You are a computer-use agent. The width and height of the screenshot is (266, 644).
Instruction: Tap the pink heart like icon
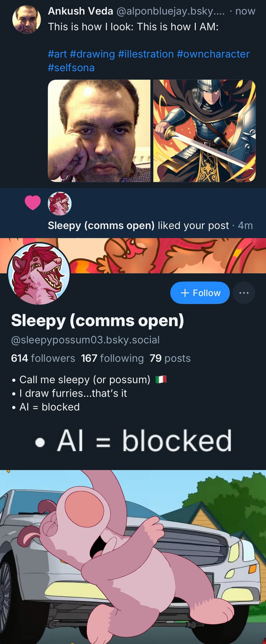[x=33, y=203]
